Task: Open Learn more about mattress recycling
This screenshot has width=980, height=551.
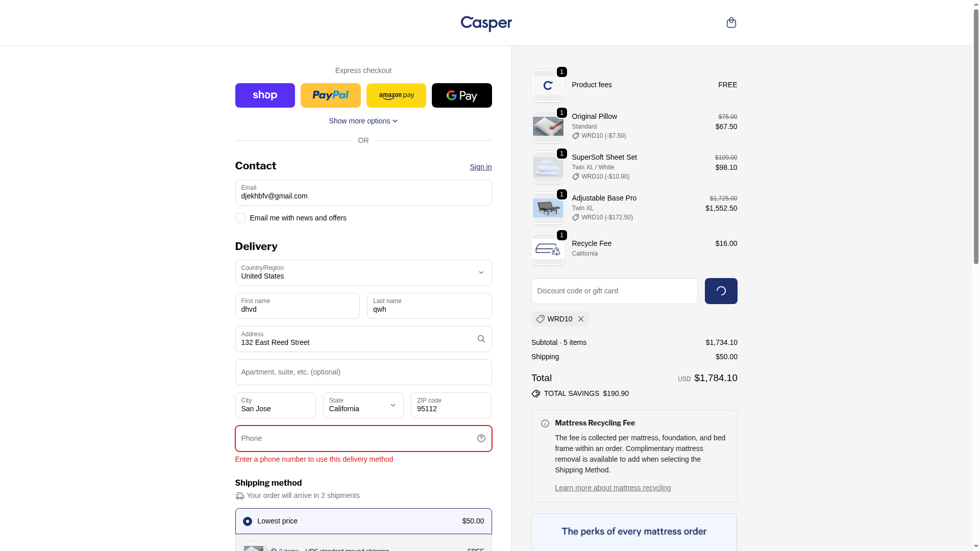Action: click(x=612, y=488)
